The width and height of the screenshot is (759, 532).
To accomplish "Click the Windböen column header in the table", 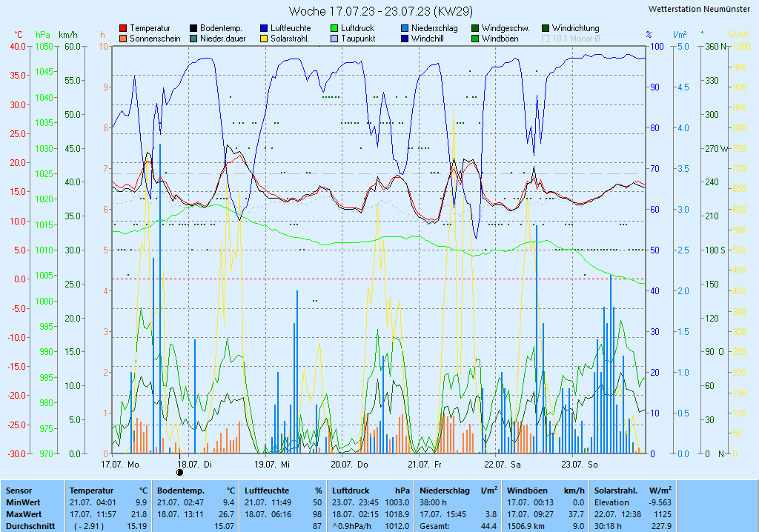I will tap(527, 491).
